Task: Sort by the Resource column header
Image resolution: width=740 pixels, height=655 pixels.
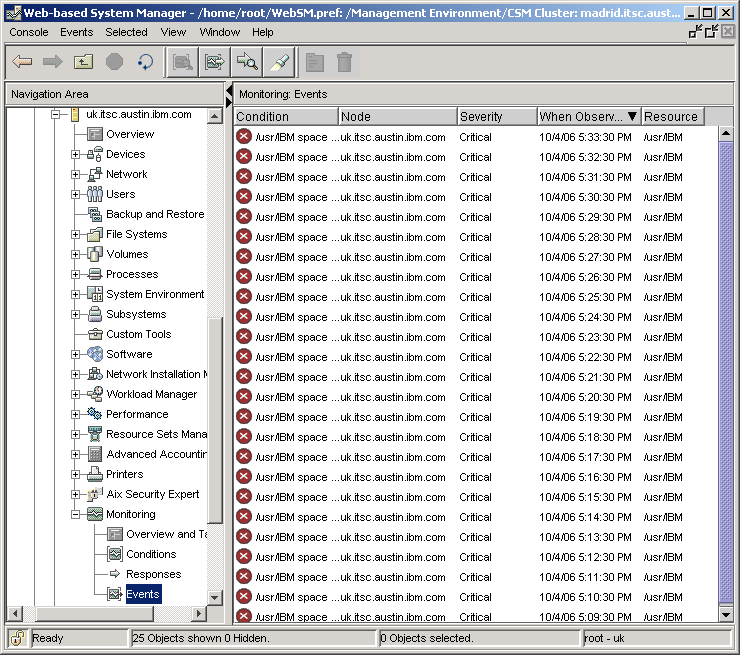Action: click(673, 117)
